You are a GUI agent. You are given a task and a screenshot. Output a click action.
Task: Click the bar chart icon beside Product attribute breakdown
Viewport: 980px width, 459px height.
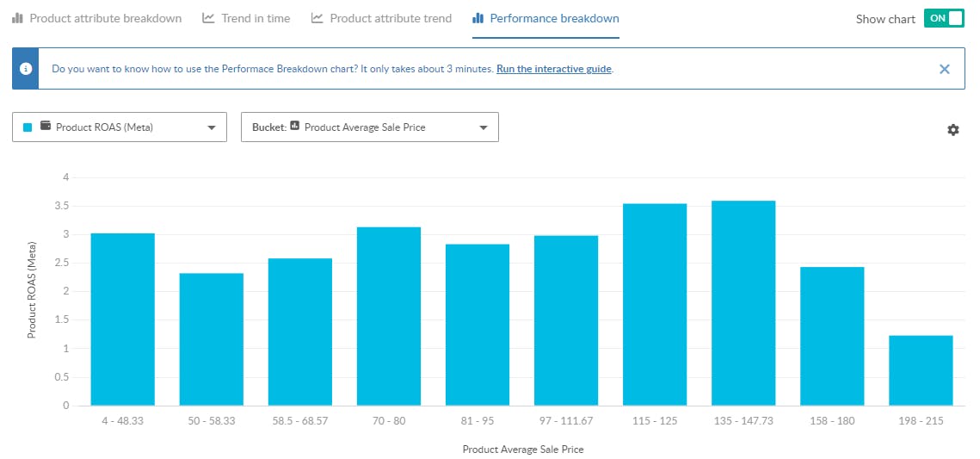click(17, 18)
